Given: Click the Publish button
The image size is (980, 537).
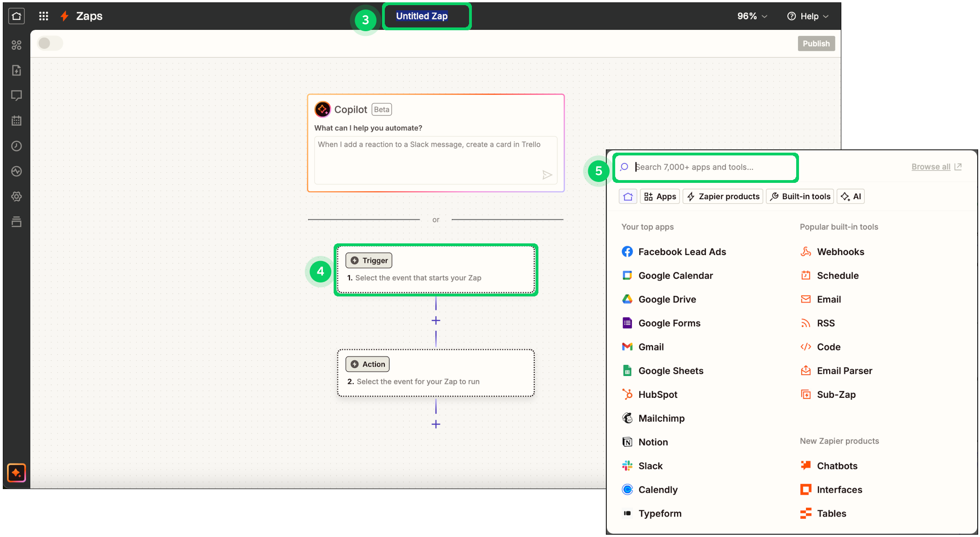Looking at the screenshot, I should 816,43.
